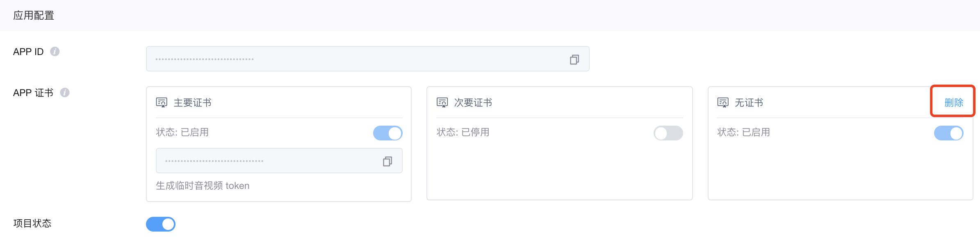980x248 pixels.
Task: Click the 无证书 card title text
Action: point(749,102)
